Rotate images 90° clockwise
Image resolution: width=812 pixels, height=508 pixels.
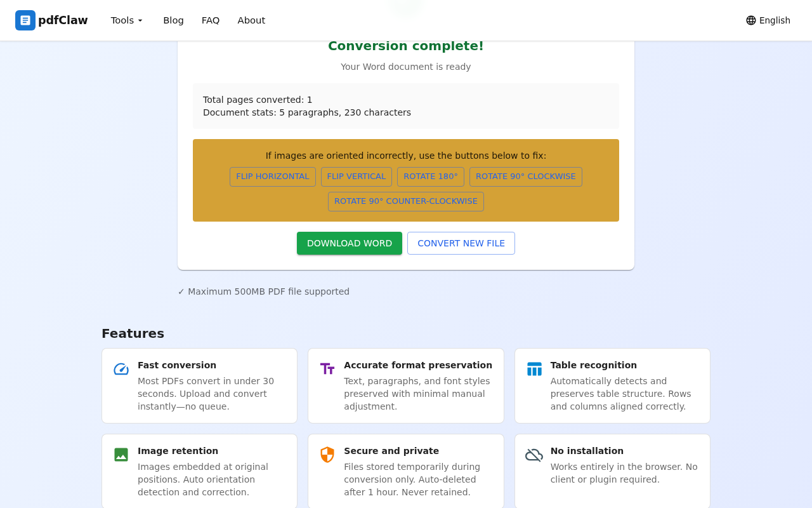click(x=526, y=177)
